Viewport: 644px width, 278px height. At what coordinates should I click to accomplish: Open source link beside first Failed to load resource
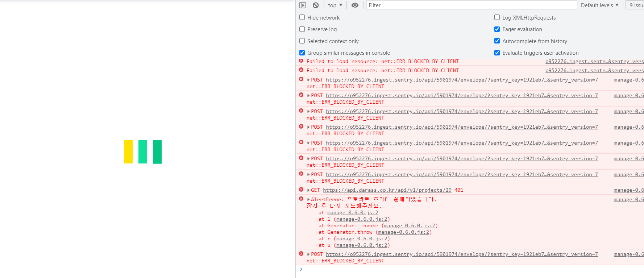[594, 62]
